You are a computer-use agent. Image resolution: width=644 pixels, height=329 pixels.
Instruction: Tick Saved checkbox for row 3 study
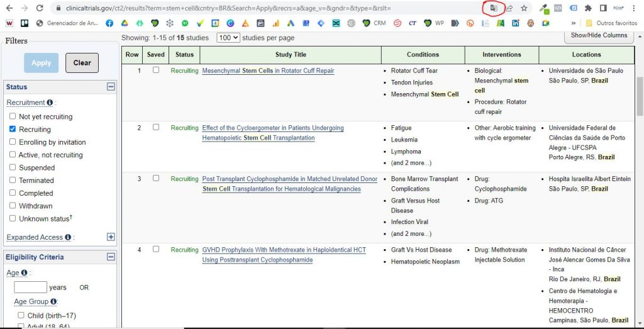[156, 178]
